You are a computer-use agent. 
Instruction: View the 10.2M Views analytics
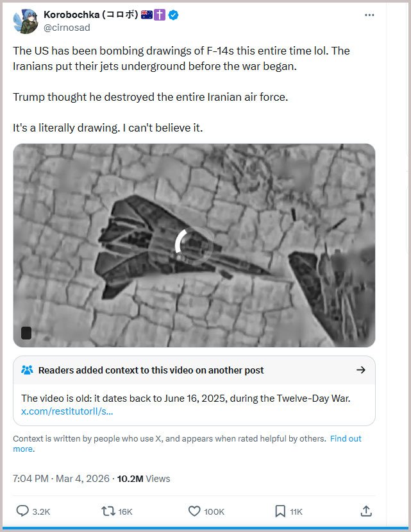tap(144, 478)
